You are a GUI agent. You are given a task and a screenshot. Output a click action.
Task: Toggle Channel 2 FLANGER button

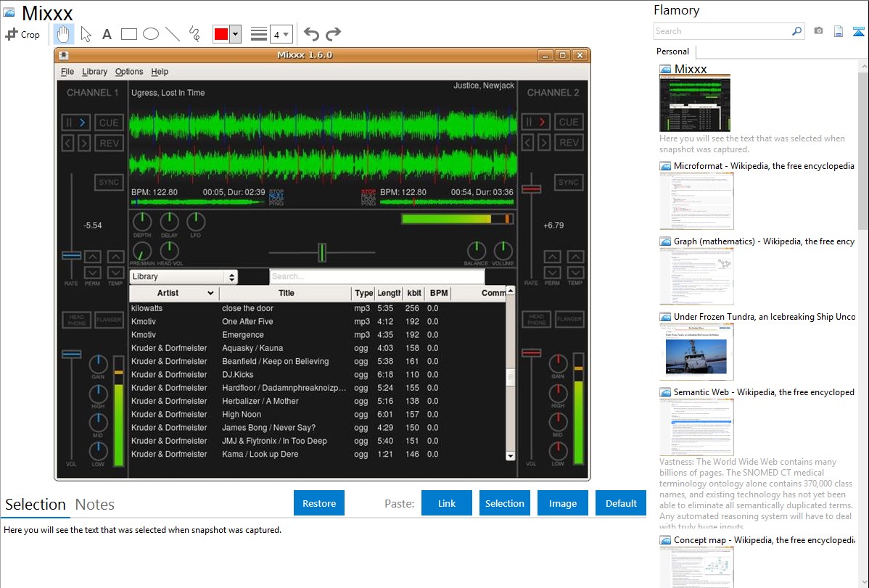569,319
